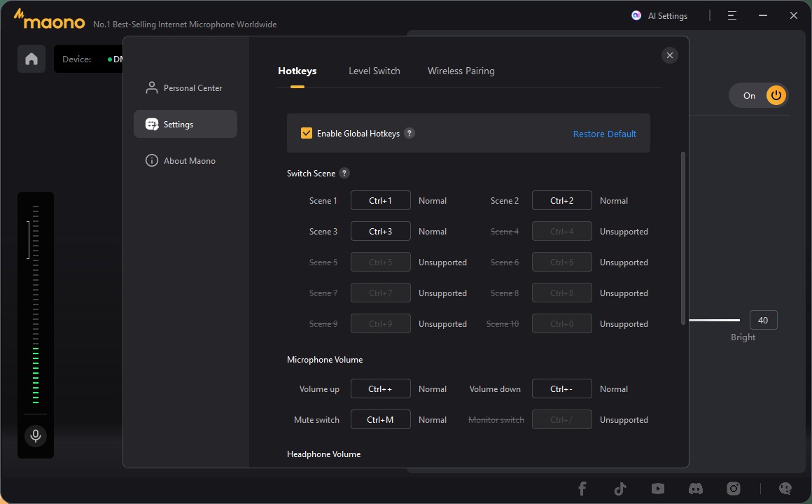Image resolution: width=812 pixels, height=504 pixels.
Task: Open AI Settings in the title bar
Action: [659, 15]
